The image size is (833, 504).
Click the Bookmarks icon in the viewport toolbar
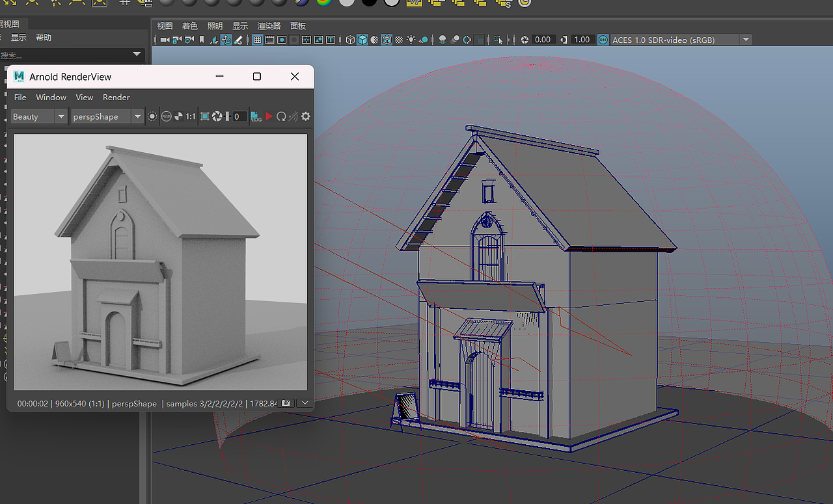tap(202, 40)
